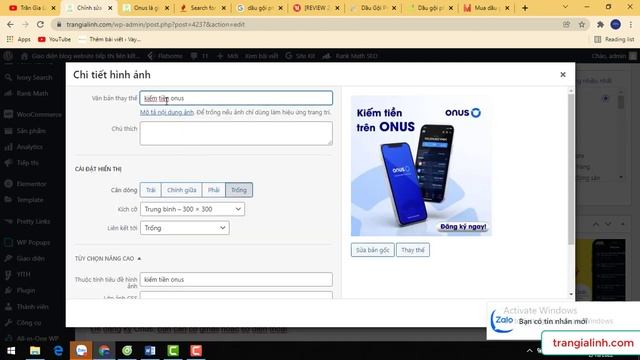Image resolution: width=640 pixels, height=360 pixels.
Task: Open Công cụ menu in sidebar
Action: pyautogui.click(x=29, y=322)
